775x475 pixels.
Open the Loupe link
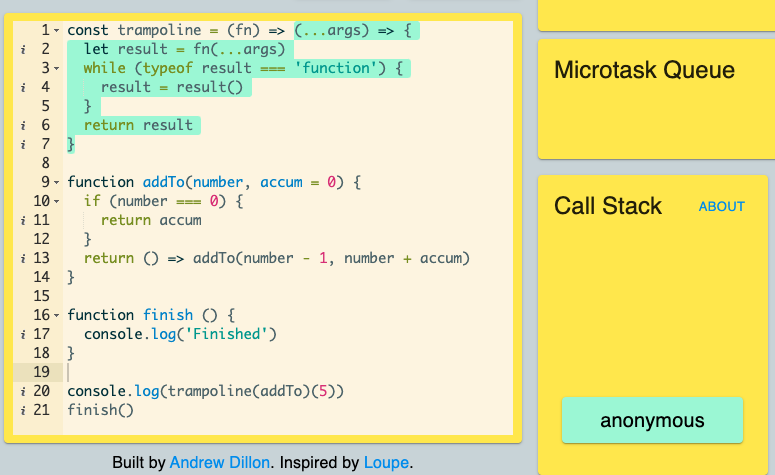pyautogui.click(x=387, y=463)
